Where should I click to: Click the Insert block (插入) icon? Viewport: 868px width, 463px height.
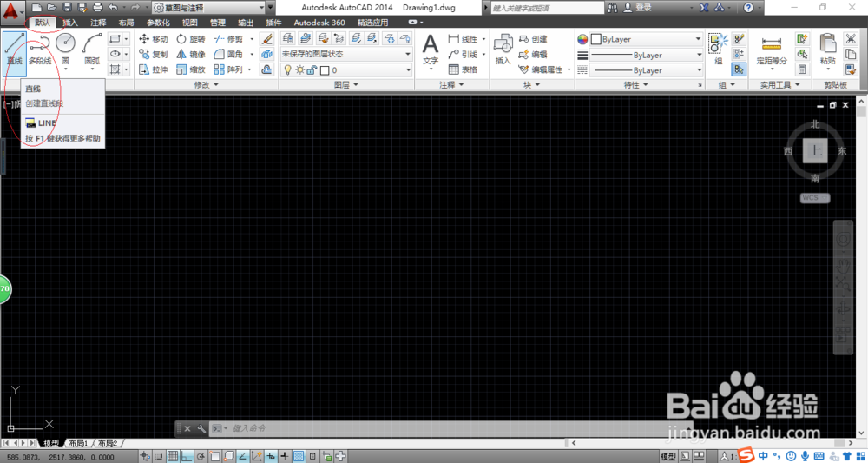(x=503, y=50)
